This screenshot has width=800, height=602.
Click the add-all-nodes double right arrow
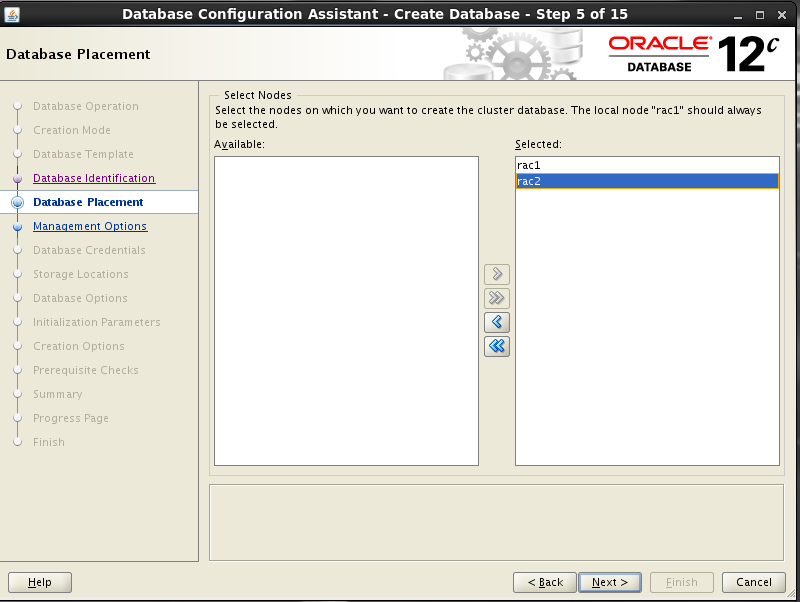point(496,298)
